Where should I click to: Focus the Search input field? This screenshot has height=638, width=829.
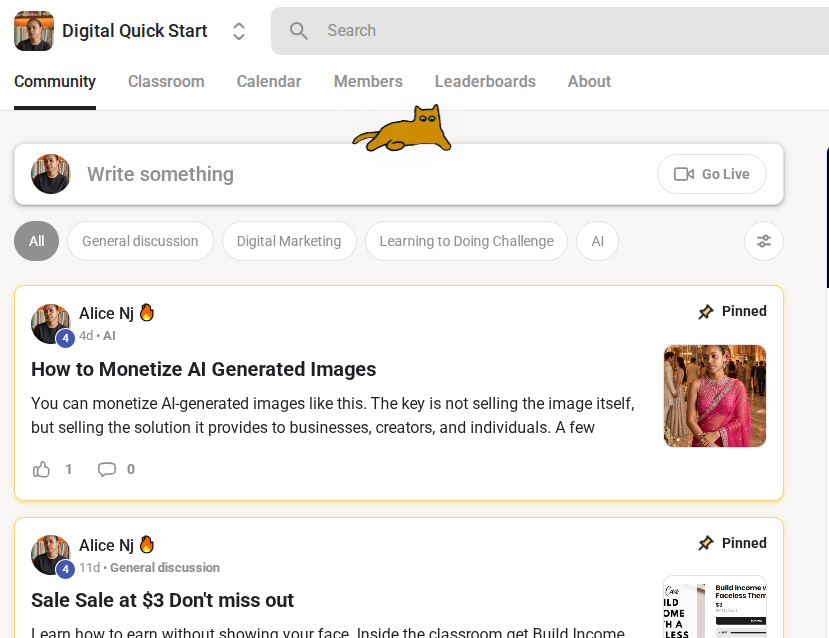[x=550, y=31]
